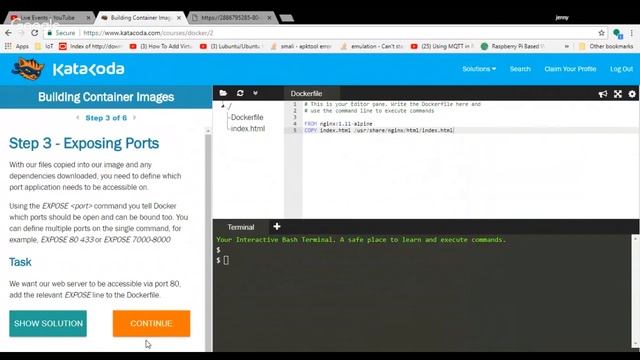Viewport: 640px width, 360px height.
Task: Open the 'Using MQTT' bookmark
Action: pyautogui.click(x=442, y=46)
